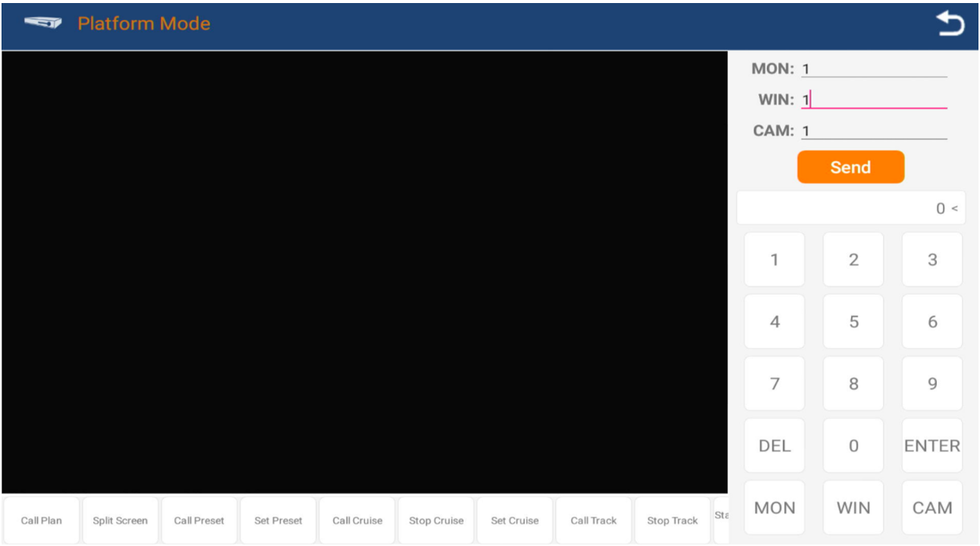The height and width of the screenshot is (546, 980).
Task: Click the device icon beside Platform Mode
Action: click(x=42, y=24)
